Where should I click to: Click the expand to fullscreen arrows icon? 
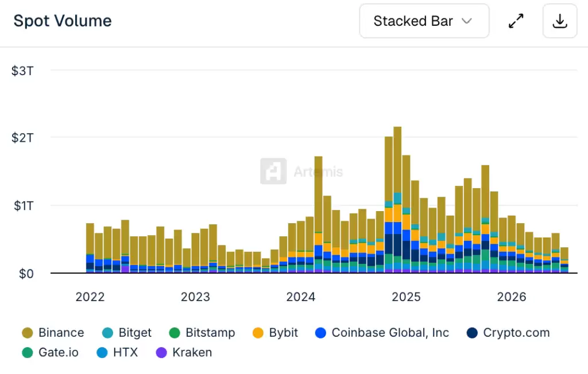(516, 21)
